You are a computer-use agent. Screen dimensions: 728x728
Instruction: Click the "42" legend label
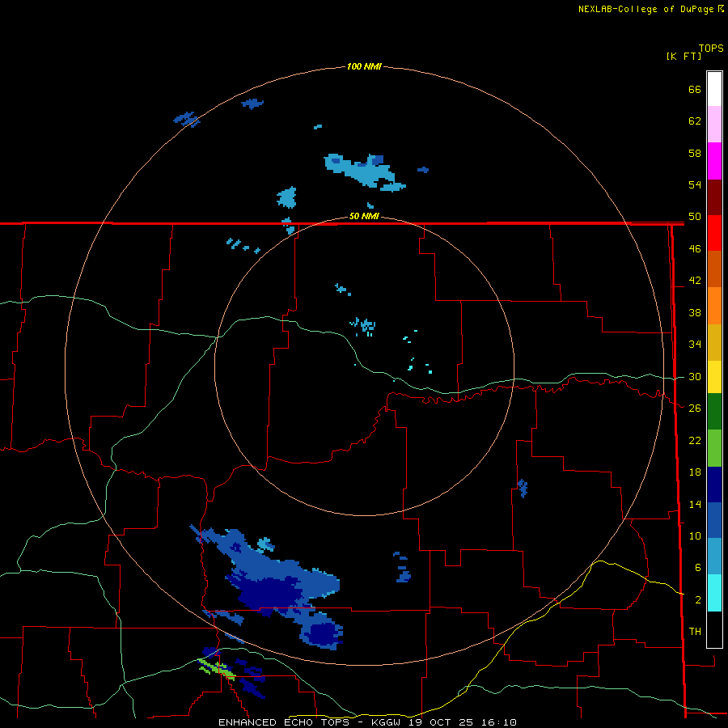(x=695, y=281)
